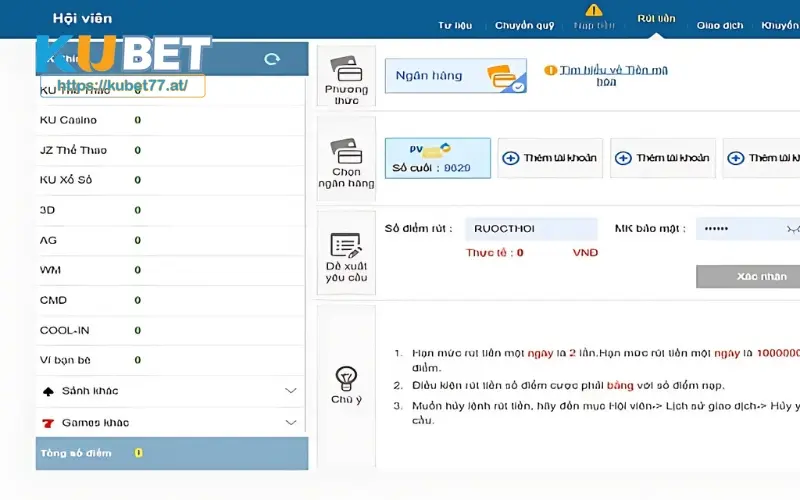Click the spade icon next to Sảnh khác
The width and height of the screenshot is (800, 500).
point(48,391)
